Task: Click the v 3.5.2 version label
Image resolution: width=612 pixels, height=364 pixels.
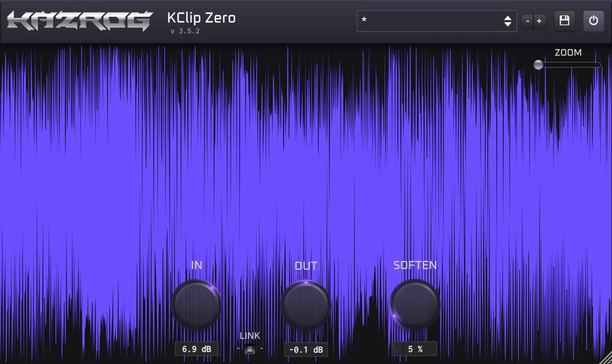Action: click(185, 31)
